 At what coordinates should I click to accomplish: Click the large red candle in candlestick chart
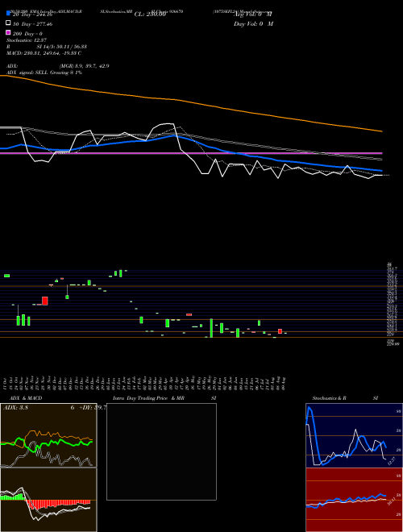pos(45,301)
